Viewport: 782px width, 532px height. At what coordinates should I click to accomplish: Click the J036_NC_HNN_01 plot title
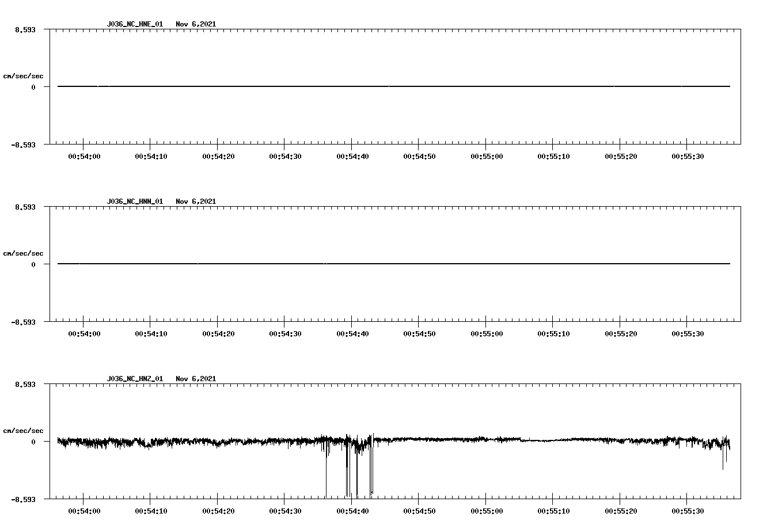135,202
